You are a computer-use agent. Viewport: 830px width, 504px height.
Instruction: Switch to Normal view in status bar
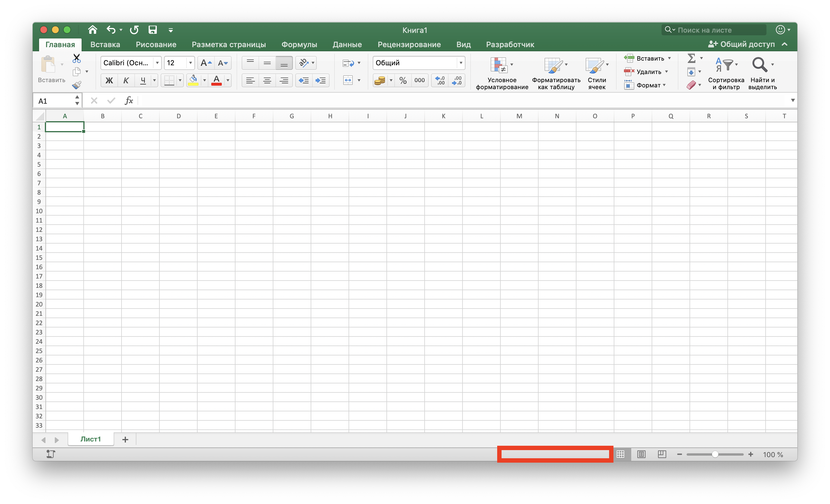[621, 454]
